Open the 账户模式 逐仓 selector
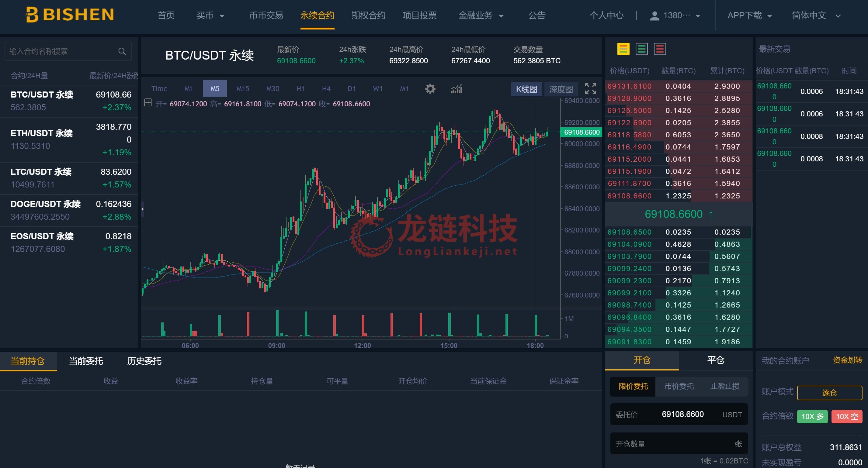The image size is (868, 468). tap(830, 393)
